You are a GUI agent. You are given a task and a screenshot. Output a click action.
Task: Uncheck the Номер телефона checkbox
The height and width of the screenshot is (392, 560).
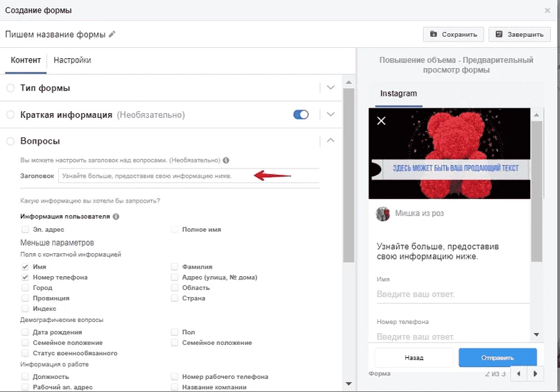coord(25,277)
